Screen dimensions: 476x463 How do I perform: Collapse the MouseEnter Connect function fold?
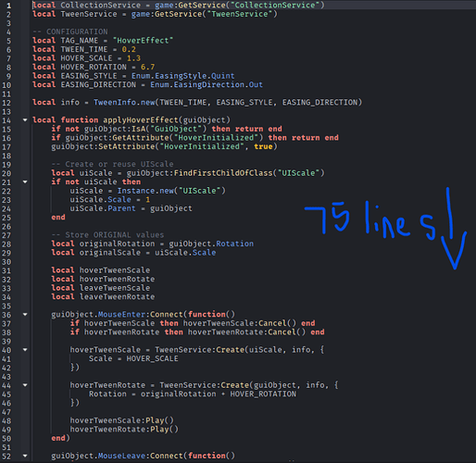(x=25, y=315)
